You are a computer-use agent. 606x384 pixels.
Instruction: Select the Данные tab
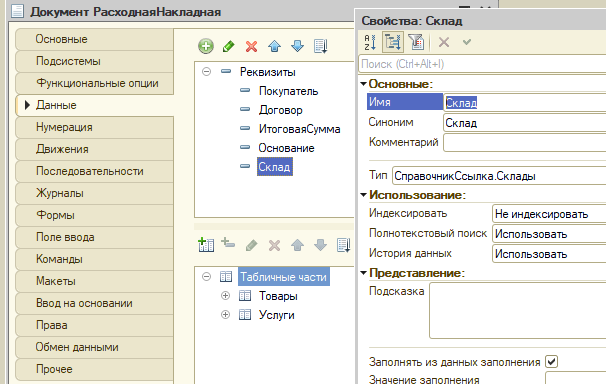tap(95, 105)
